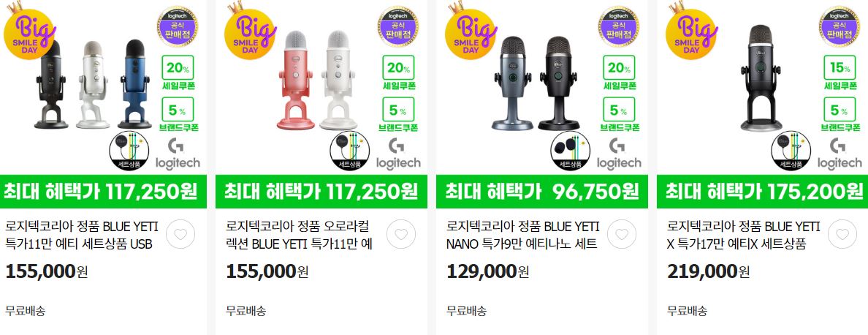Click the Big Smile Day badge on the YETI X product
868x335 pixels.
click(x=691, y=32)
